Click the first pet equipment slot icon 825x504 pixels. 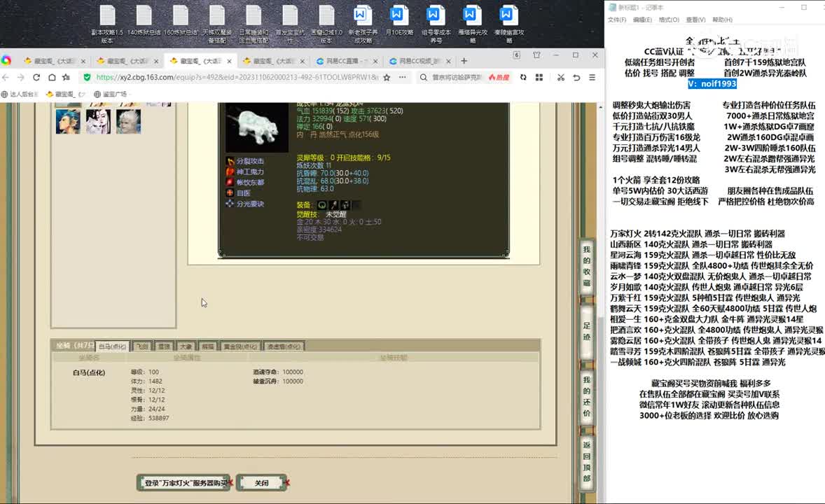click(322, 204)
